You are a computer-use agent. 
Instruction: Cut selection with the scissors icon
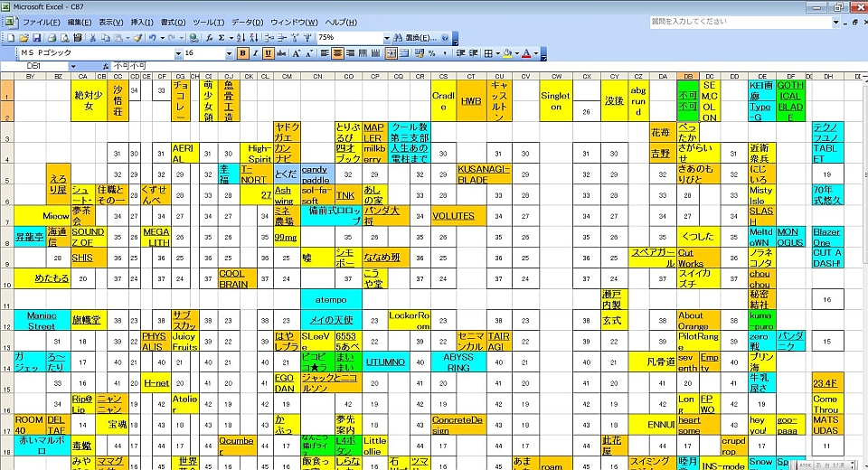(x=93, y=38)
